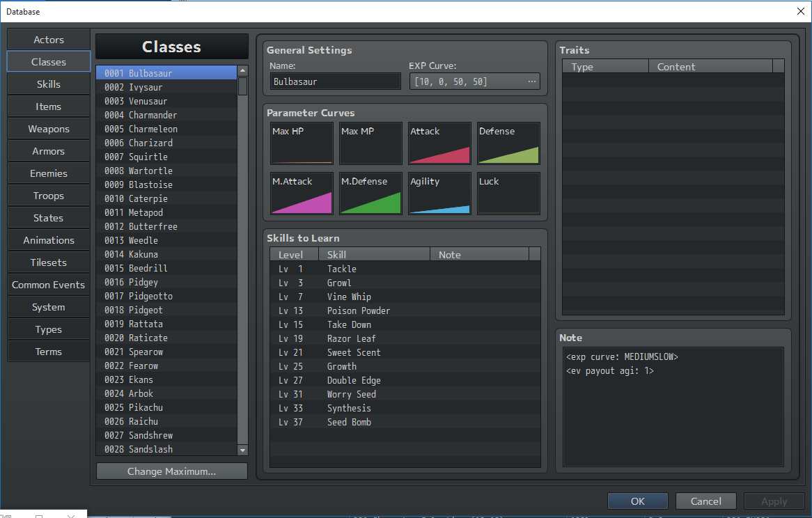Go to the Animations tab
The height and width of the screenshot is (518, 812).
click(49, 240)
